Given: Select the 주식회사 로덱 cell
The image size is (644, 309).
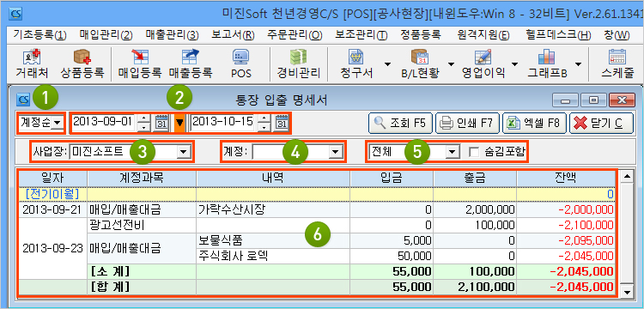Looking at the screenshot, I should [x=273, y=256].
